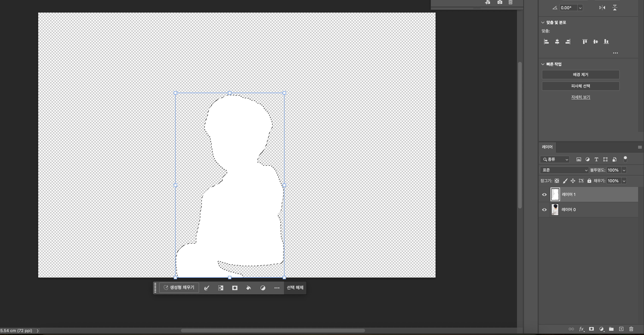Image resolution: width=644 pixels, height=335 pixels.
Task: Open the opacity 100% dropdown arrow
Action: click(624, 170)
